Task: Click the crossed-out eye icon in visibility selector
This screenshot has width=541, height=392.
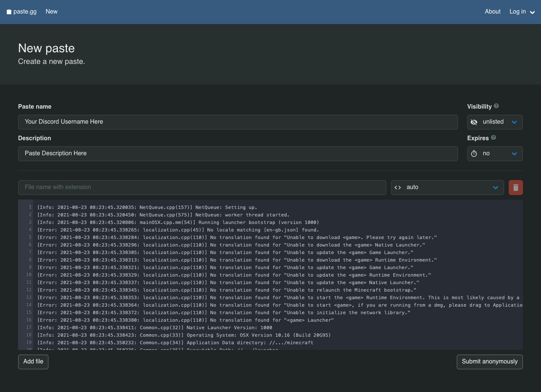Action: point(474,122)
